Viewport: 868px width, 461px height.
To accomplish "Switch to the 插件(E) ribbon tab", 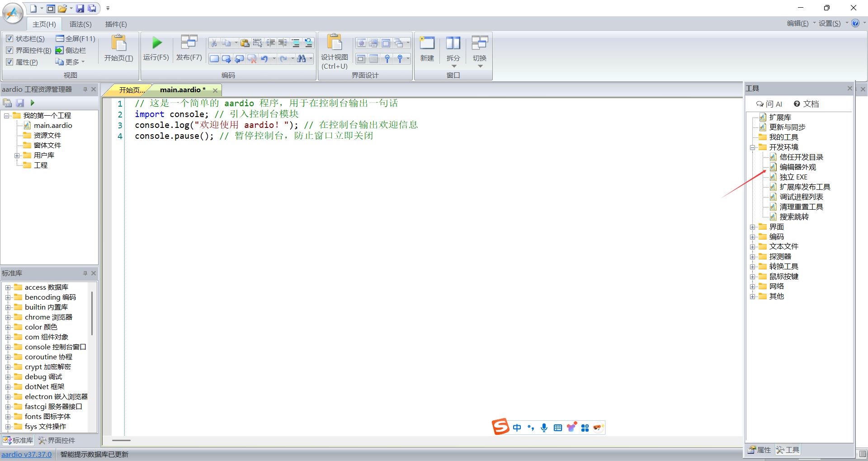I will [x=116, y=24].
